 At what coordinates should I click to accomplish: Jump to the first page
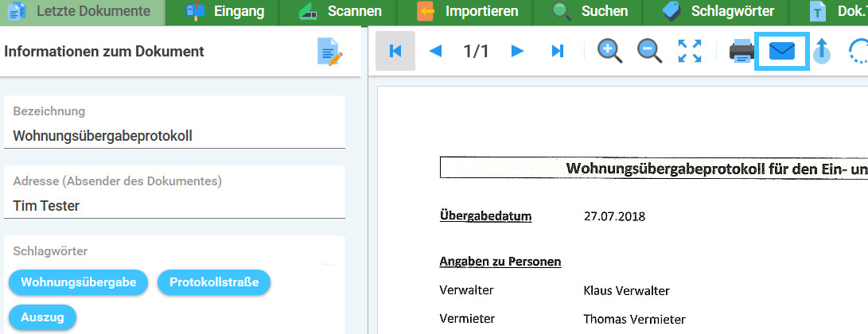395,52
